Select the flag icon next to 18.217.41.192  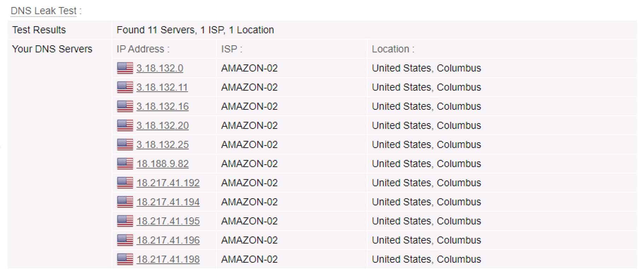[x=125, y=183]
